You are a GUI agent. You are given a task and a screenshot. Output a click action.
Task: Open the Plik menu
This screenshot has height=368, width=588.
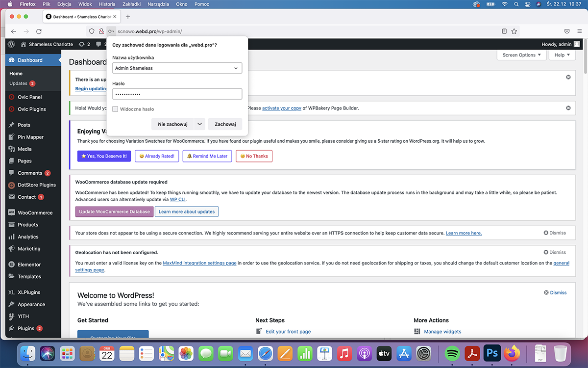click(x=47, y=4)
